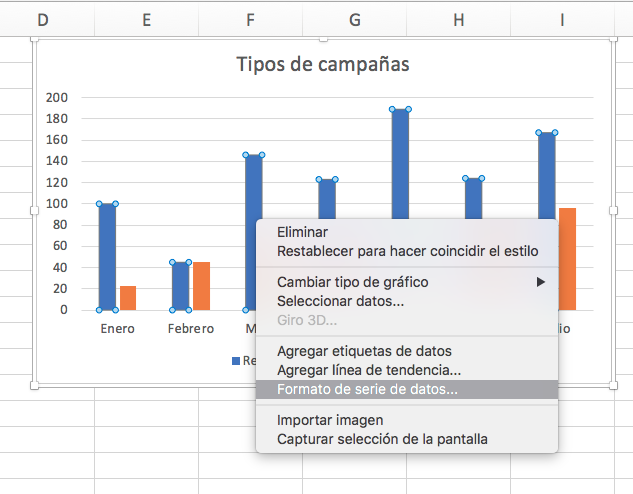Select column E header
The height and width of the screenshot is (494, 633).
click(146, 19)
